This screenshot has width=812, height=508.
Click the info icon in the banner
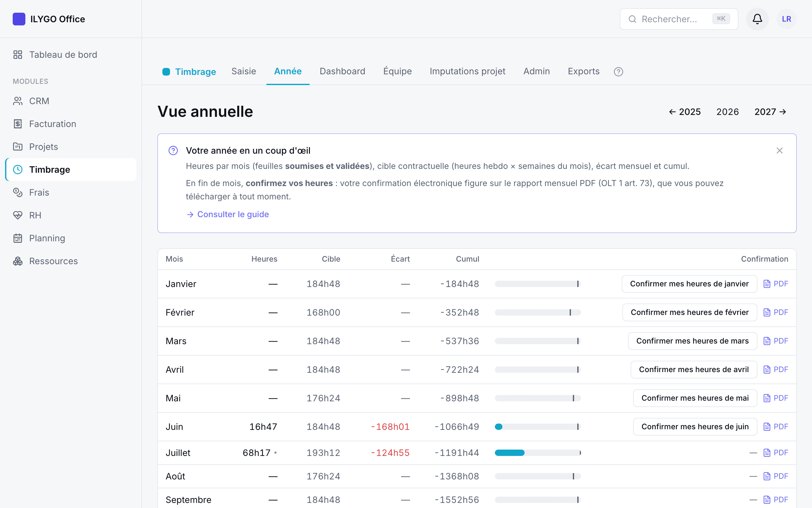click(173, 150)
